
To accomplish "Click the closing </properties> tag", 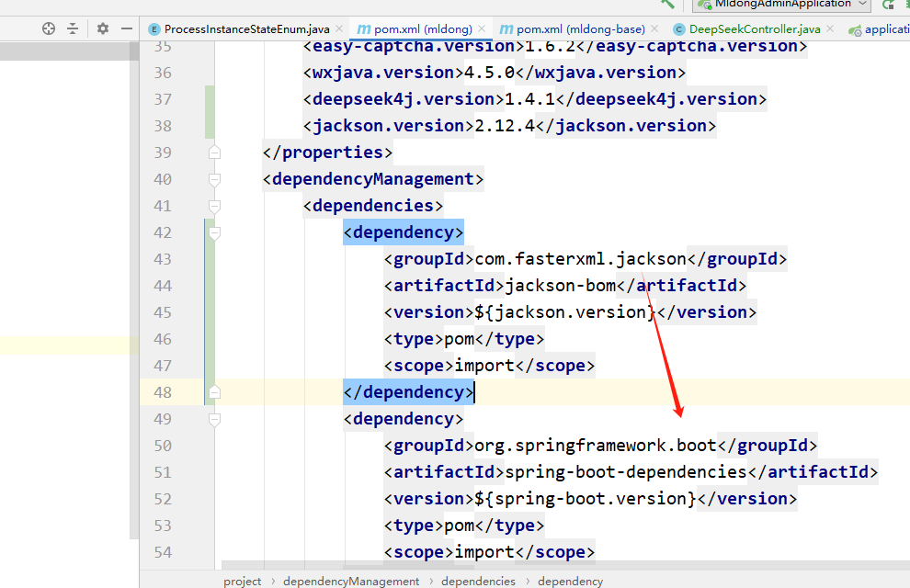I will click(x=327, y=153).
